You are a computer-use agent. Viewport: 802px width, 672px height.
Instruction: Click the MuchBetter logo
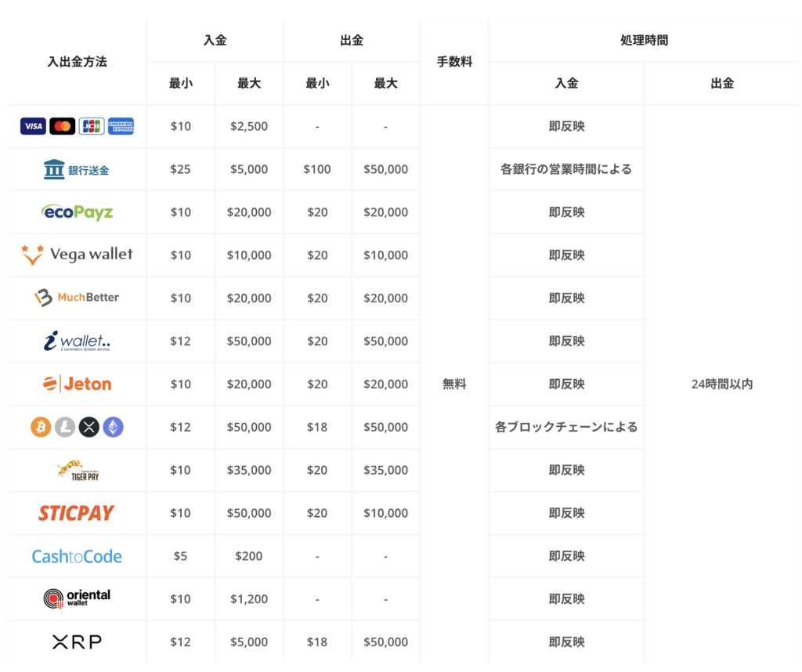pos(78,297)
